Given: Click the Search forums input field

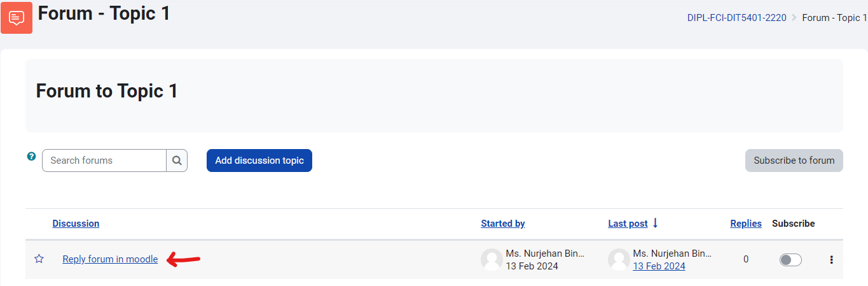Looking at the screenshot, I should coord(104,161).
